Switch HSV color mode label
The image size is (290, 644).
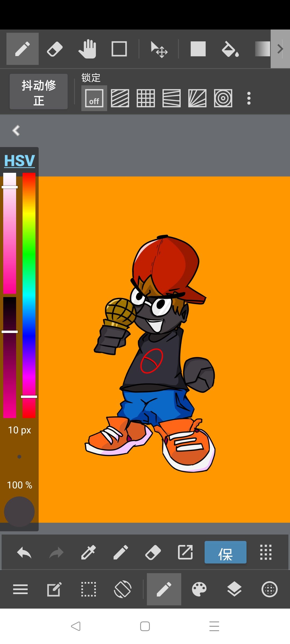(19, 160)
